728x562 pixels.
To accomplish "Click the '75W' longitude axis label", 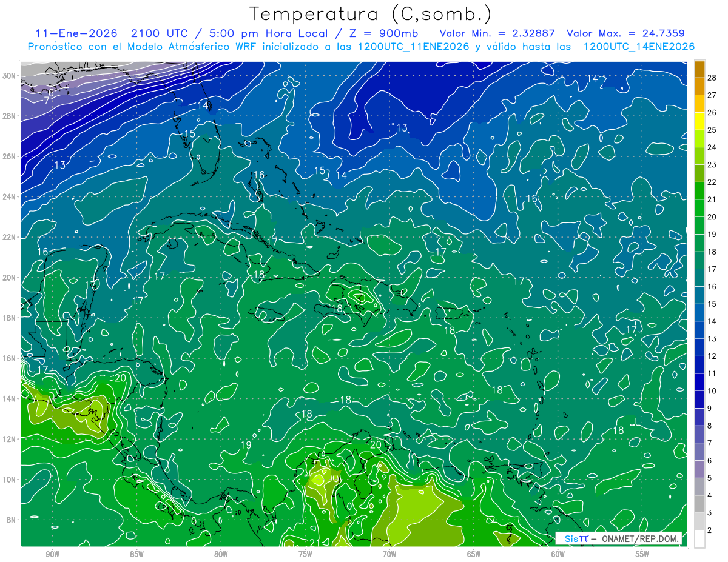I will (305, 555).
